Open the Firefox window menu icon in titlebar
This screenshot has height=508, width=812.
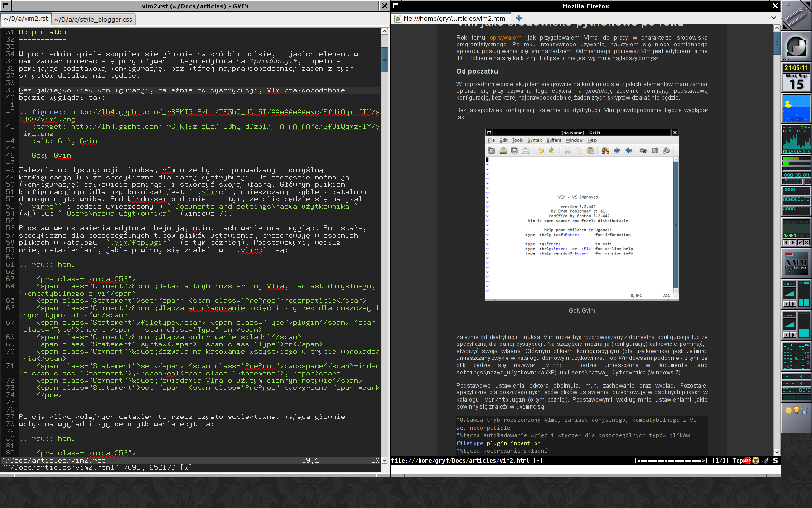coord(396,6)
